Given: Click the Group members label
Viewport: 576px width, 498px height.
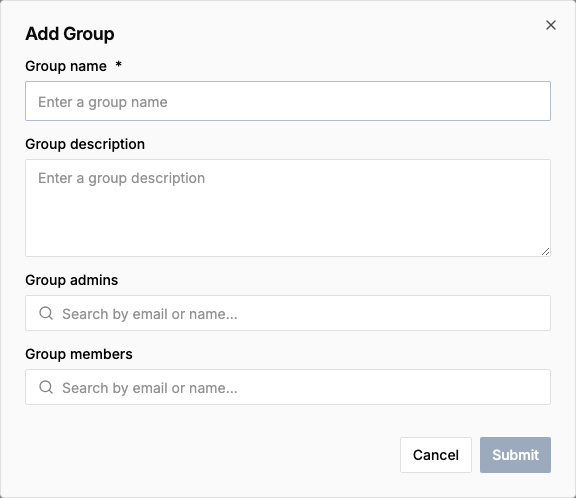Looking at the screenshot, I should [x=79, y=354].
